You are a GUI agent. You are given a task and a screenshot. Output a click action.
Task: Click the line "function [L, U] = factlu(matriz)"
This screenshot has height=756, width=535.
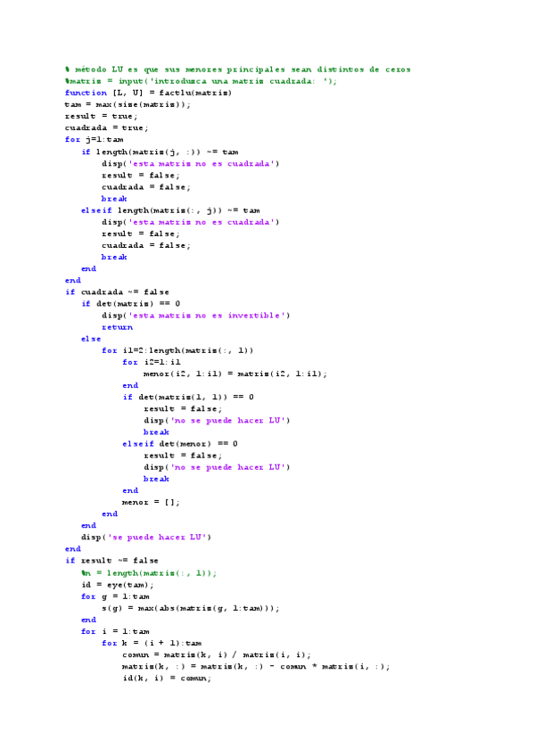pos(149,93)
